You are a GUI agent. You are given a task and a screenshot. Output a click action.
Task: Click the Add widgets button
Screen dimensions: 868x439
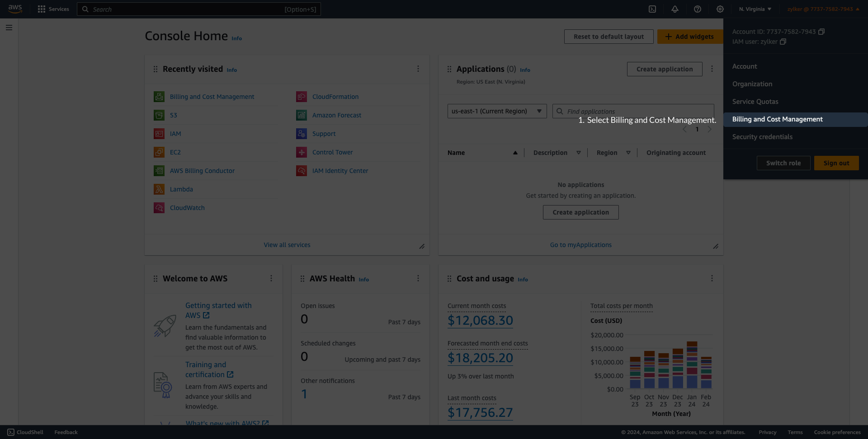point(689,37)
